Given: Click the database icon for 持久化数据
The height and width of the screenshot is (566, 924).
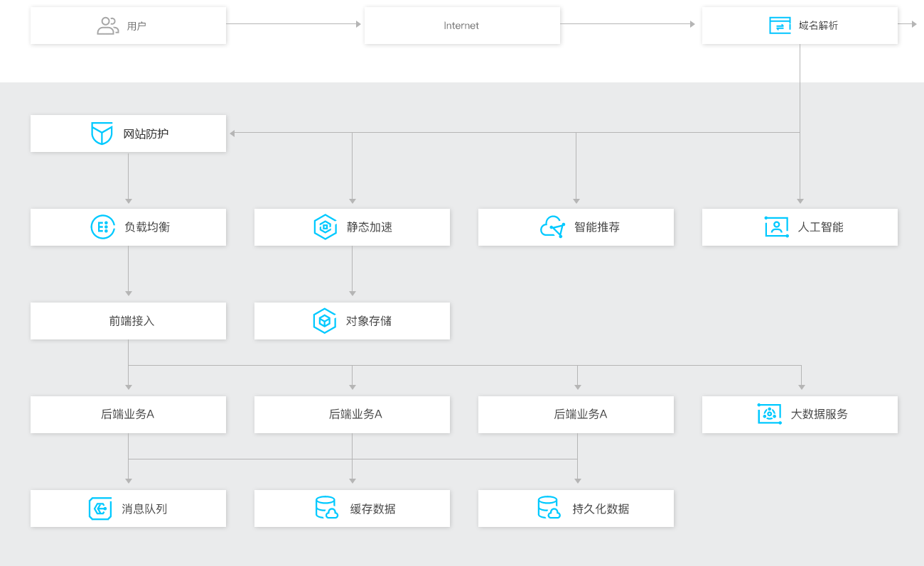Looking at the screenshot, I should (548, 508).
